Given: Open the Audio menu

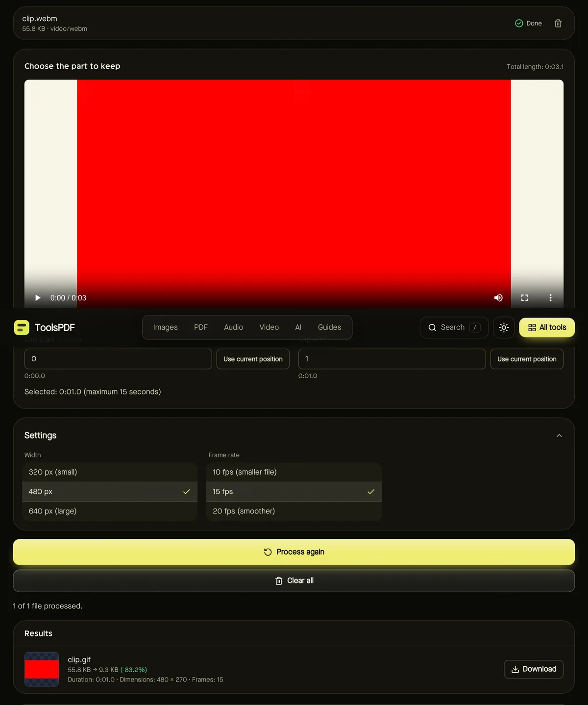Looking at the screenshot, I should [x=233, y=327].
